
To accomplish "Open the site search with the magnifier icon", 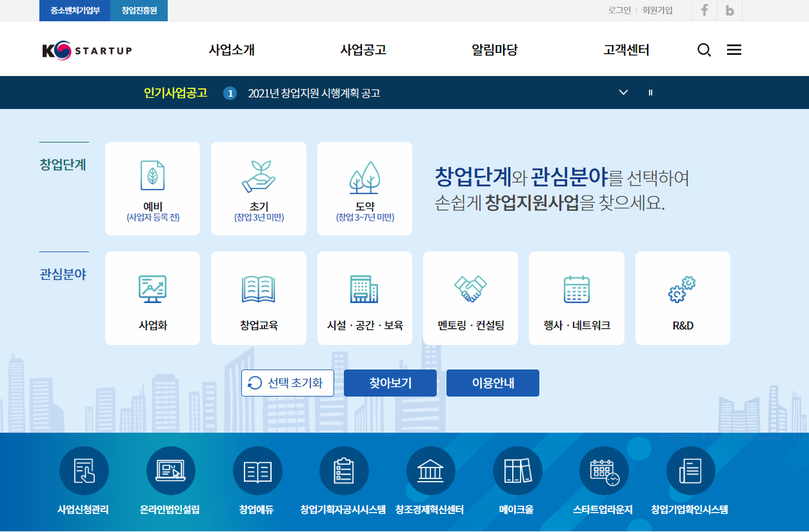I will tap(704, 50).
